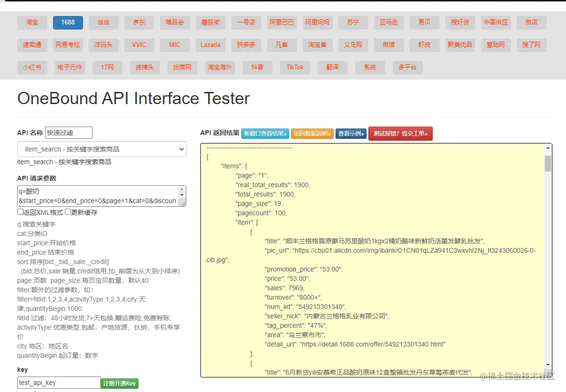This screenshot has width=566, height=392.
Task: Click the seller_nick 内蒙古兰格格乳业有限公司 line
Action: pyautogui.click(x=327, y=316)
